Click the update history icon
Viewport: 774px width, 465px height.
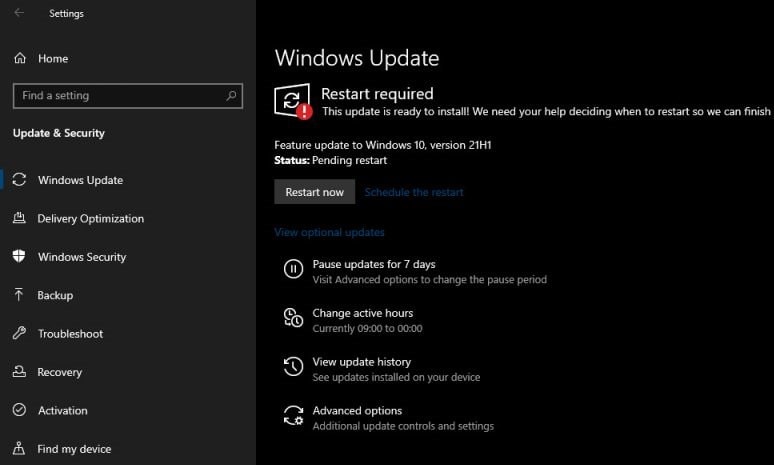[293, 367]
